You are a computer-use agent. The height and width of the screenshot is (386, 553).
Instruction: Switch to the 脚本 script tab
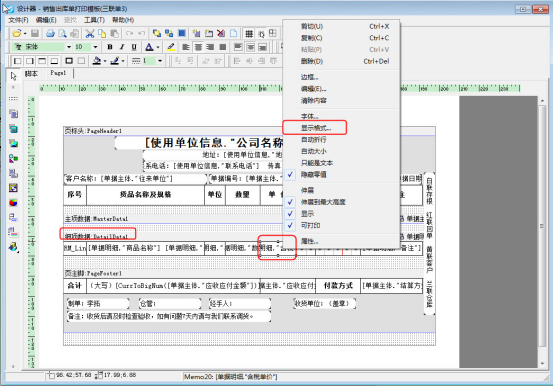click(x=31, y=73)
